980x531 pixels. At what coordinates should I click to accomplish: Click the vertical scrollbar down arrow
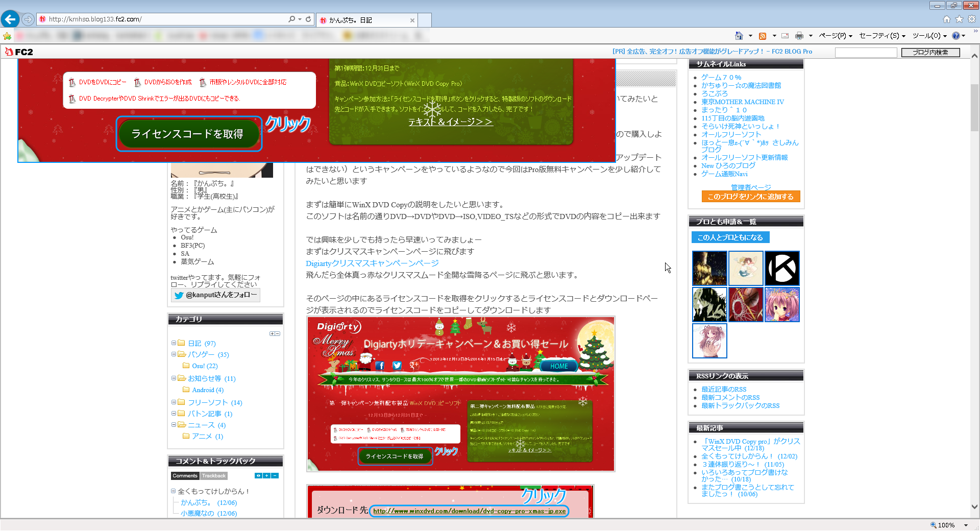click(974, 507)
